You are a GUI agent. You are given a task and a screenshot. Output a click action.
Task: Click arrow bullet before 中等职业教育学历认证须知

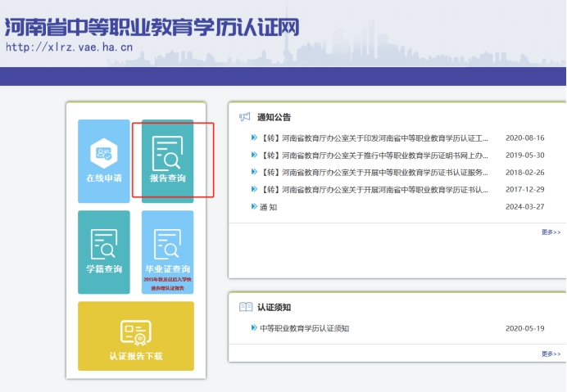coord(254,327)
